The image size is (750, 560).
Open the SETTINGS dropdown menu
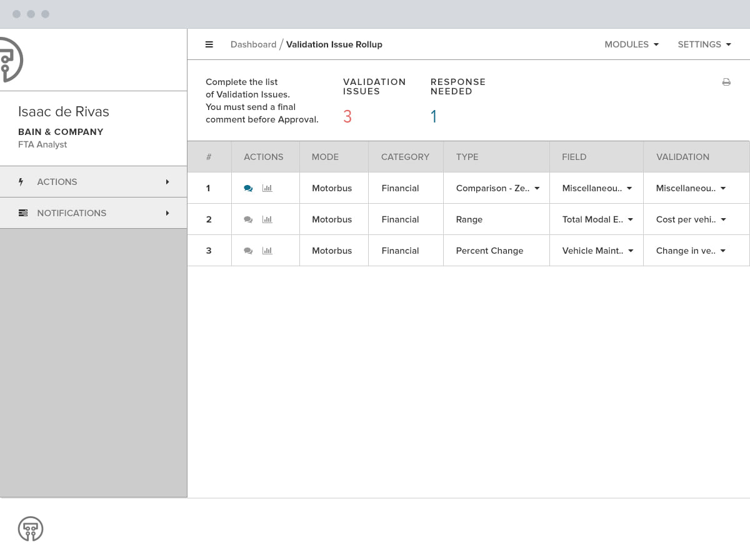pos(704,44)
